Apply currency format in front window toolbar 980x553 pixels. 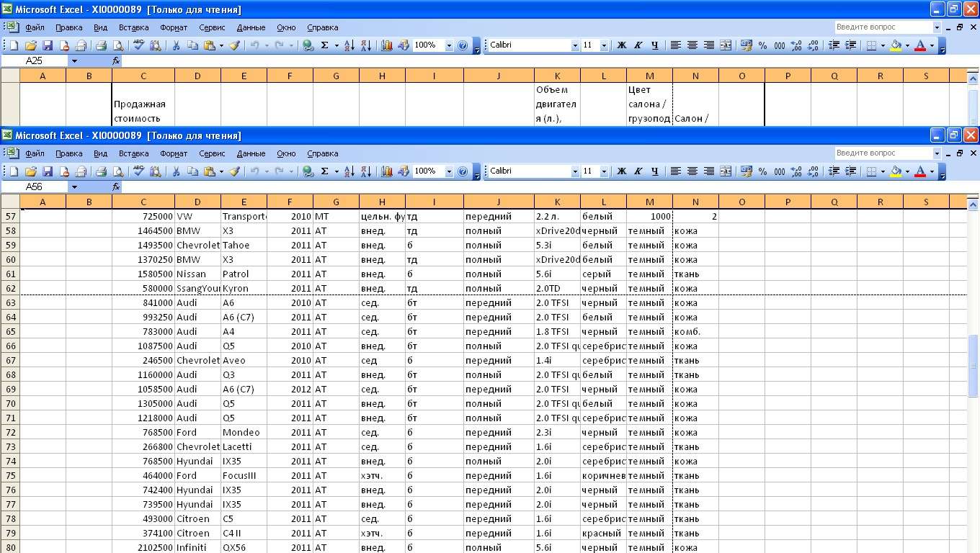click(x=747, y=171)
